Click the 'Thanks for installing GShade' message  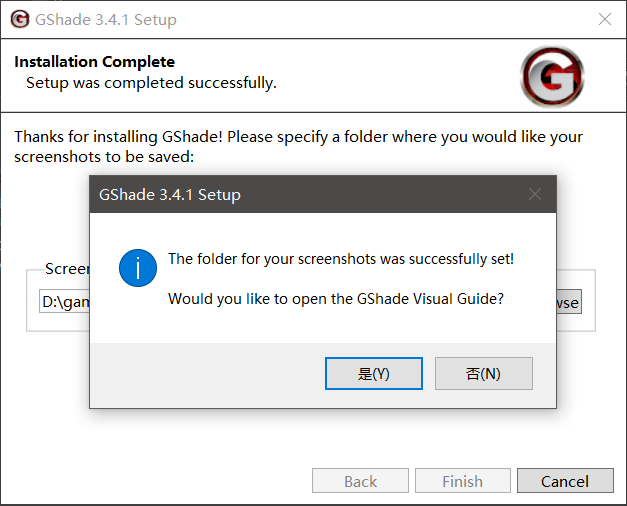pos(298,146)
